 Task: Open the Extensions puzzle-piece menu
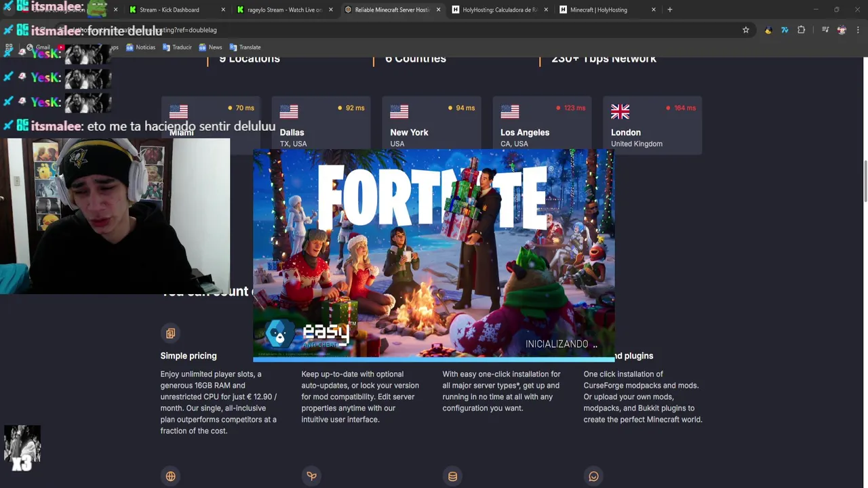(802, 30)
